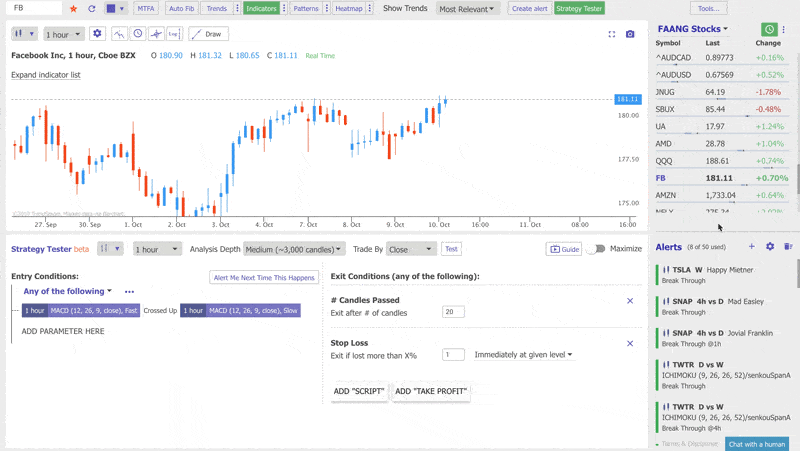Open the Any of the following dropdown
Screen dimensions: 800x451
[67, 291]
